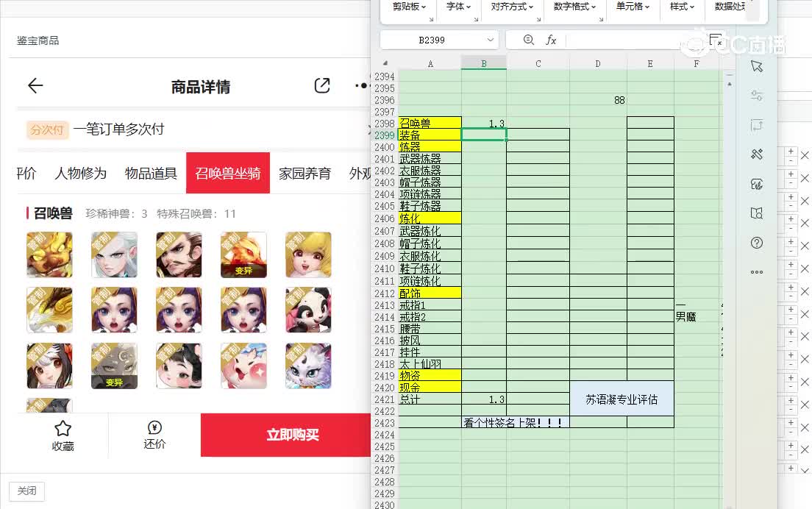Click the zoom magnifier icon in formula bar
Viewport: 812px width, 509px height.
point(528,40)
